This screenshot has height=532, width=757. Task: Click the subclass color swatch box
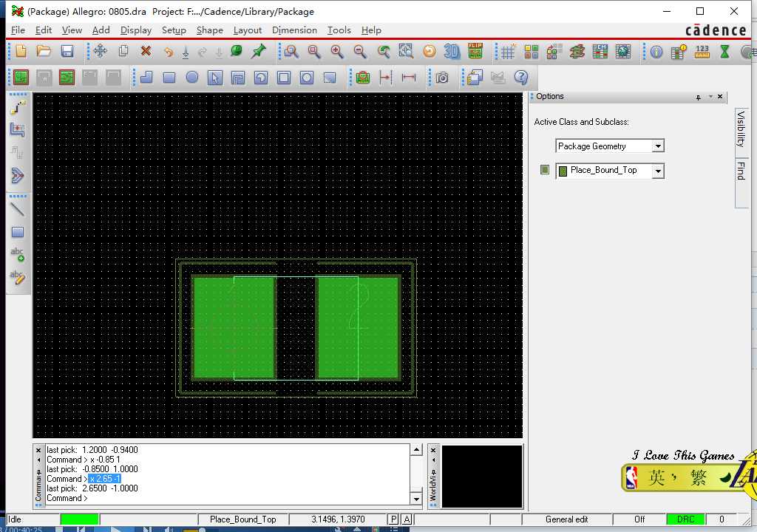545,169
